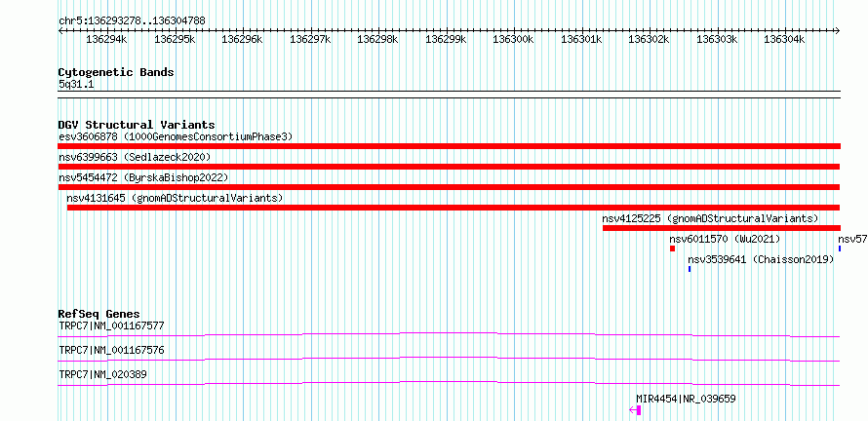
Task: Click the truncated nsv57 variant label
Action: pos(853,239)
